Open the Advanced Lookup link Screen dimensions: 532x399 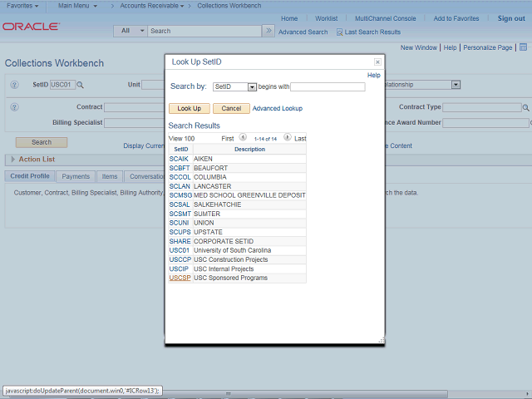click(277, 108)
